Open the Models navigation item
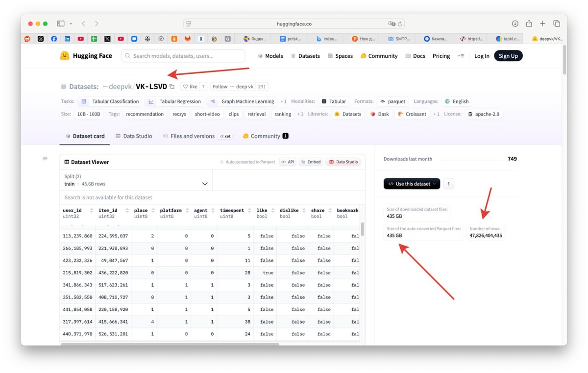The height and width of the screenshot is (373, 588). (270, 56)
